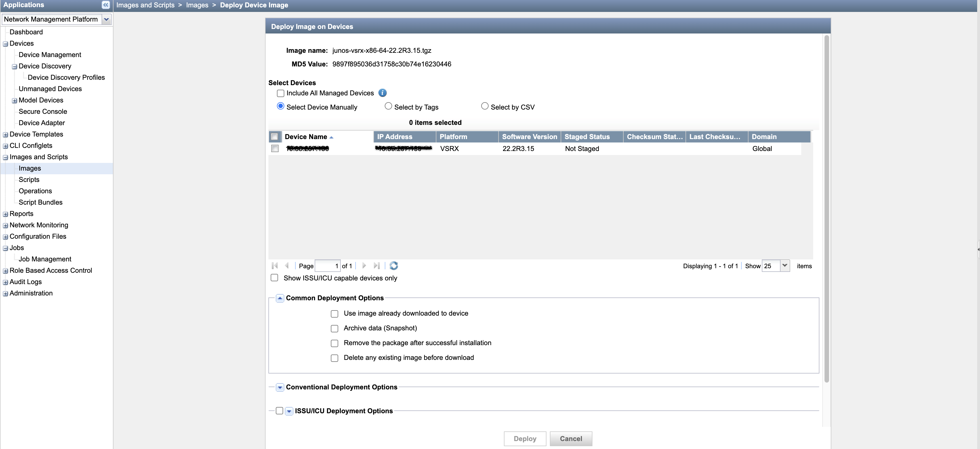Open Operations in sidebar tree
Image resolution: width=980 pixels, height=449 pixels.
[35, 191]
